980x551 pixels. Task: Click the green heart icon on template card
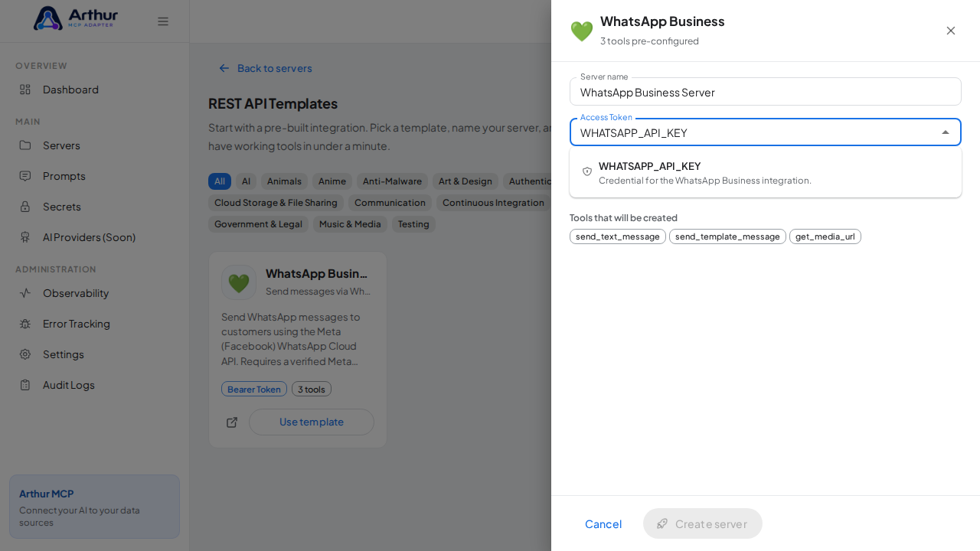pos(239,283)
